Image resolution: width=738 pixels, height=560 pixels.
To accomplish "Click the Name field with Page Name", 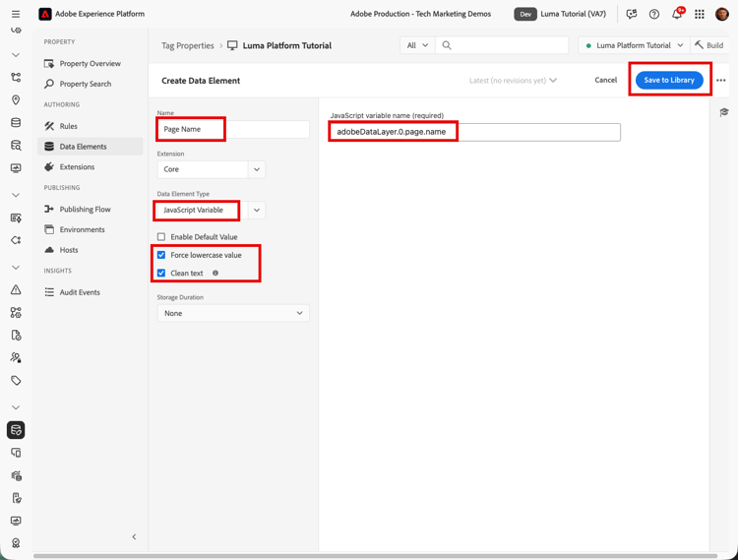I will (x=233, y=129).
